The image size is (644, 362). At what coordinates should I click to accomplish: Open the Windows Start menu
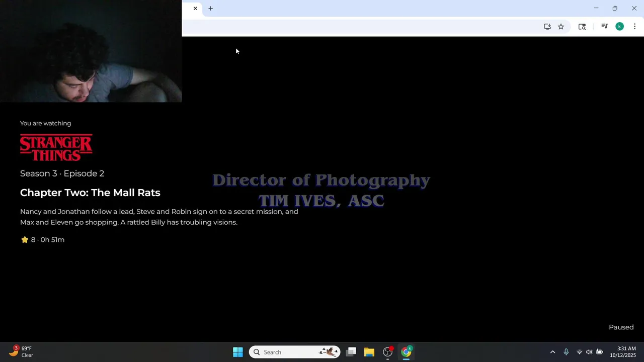tap(238, 352)
